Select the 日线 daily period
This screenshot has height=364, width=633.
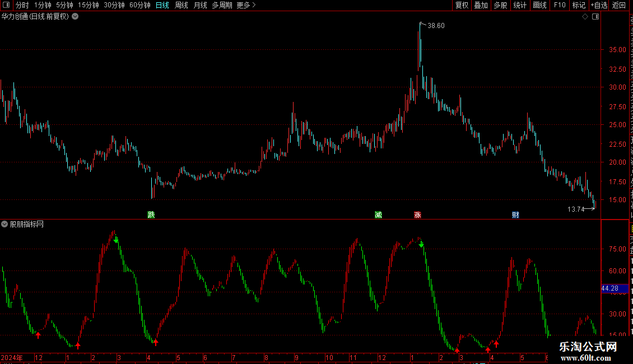(x=162, y=5)
